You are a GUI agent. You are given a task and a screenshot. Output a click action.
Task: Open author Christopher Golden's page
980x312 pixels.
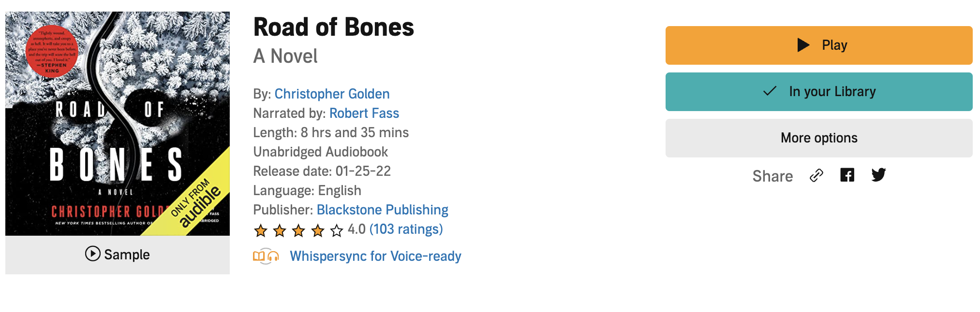[332, 94]
